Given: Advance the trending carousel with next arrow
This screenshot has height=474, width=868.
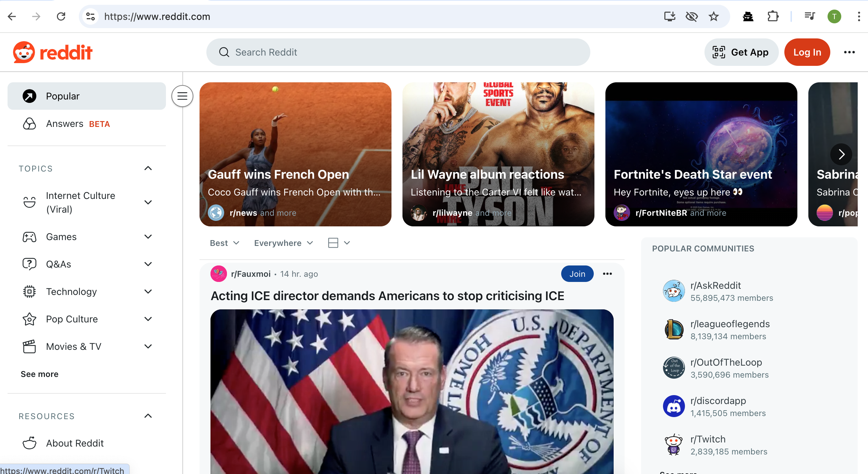Looking at the screenshot, I should (841, 154).
